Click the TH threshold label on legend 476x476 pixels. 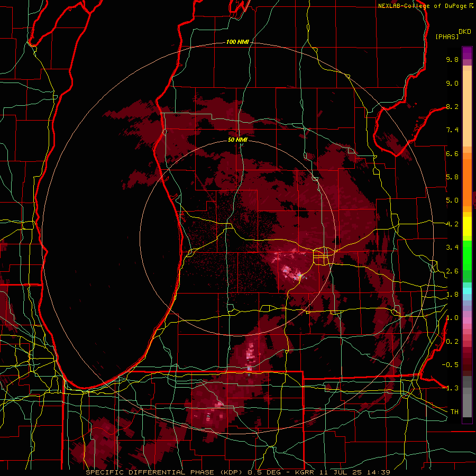pyautogui.click(x=454, y=412)
